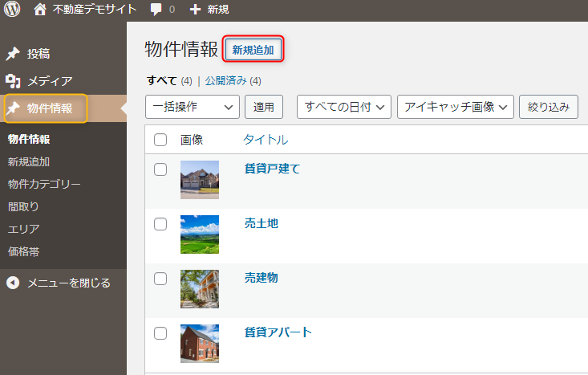588x375 pixels.
Task: Open the 間取り submenu item
Action: 23,206
